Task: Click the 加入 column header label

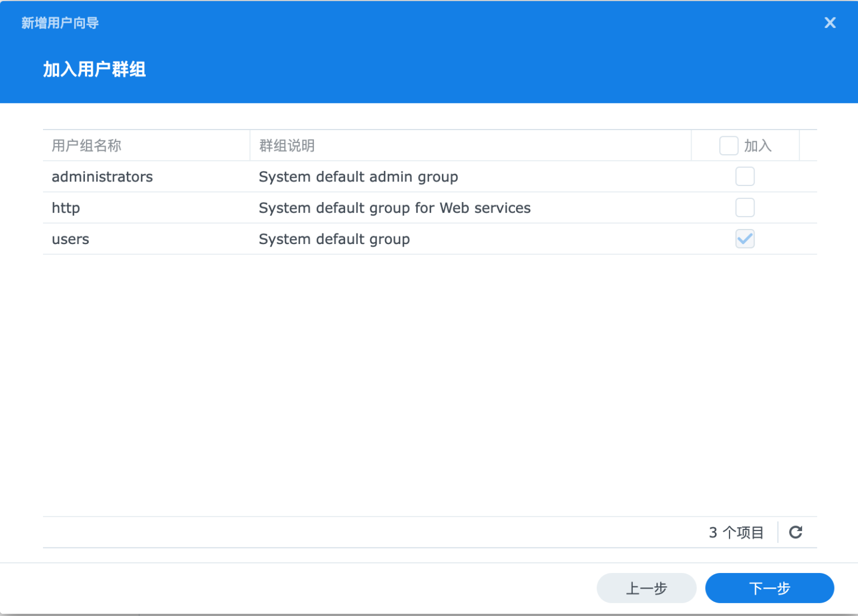Action: (x=757, y=145)
